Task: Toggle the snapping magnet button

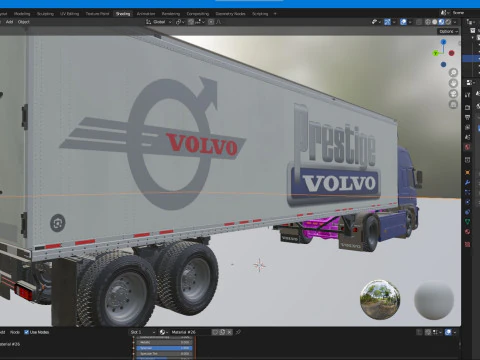Action: pyautogui.click(x=191, y=22)
